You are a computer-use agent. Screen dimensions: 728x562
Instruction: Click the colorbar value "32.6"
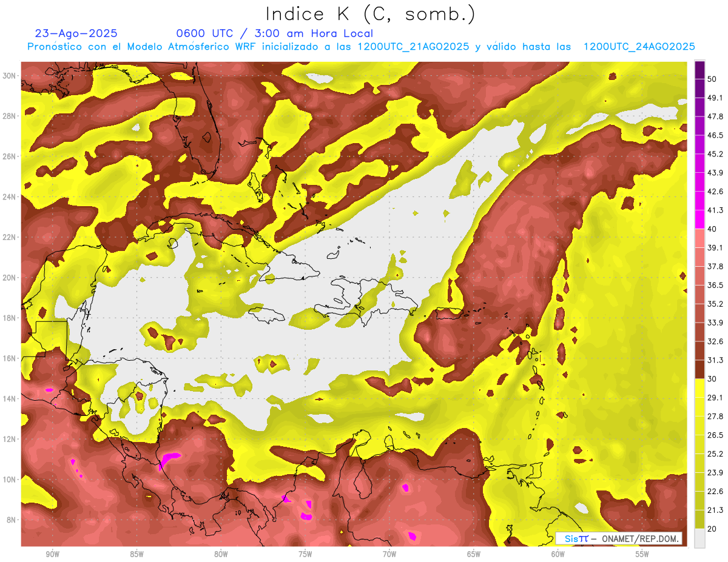[x=715, y=341]
